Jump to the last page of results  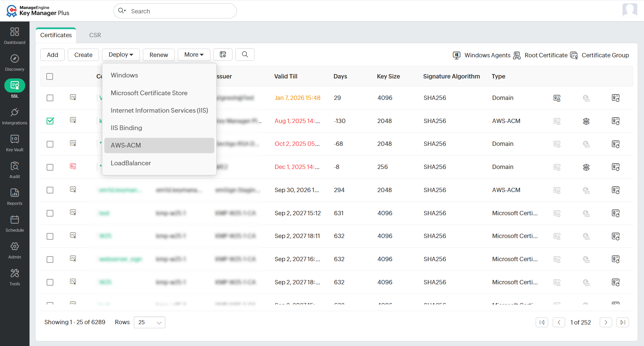[x=623, y=322]
